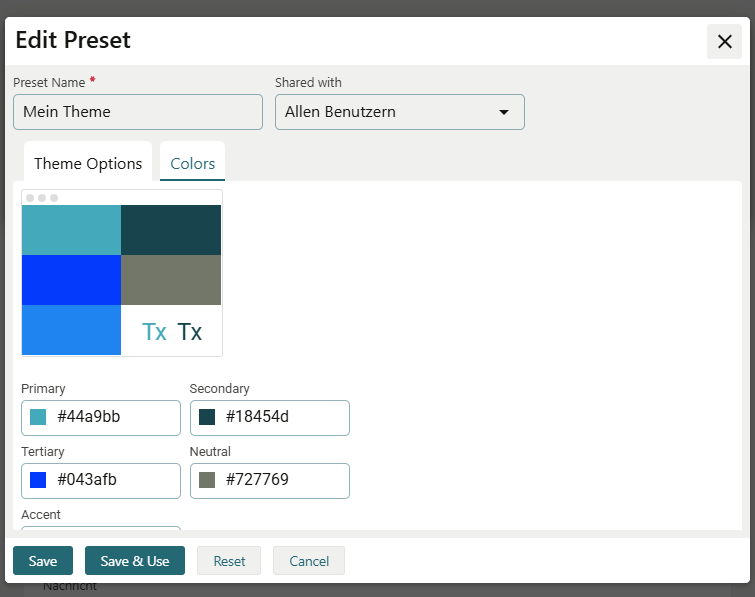The height and width of the screenshot is (597, 755).
Task: Select the Colors tab
Action: (192, 163)
